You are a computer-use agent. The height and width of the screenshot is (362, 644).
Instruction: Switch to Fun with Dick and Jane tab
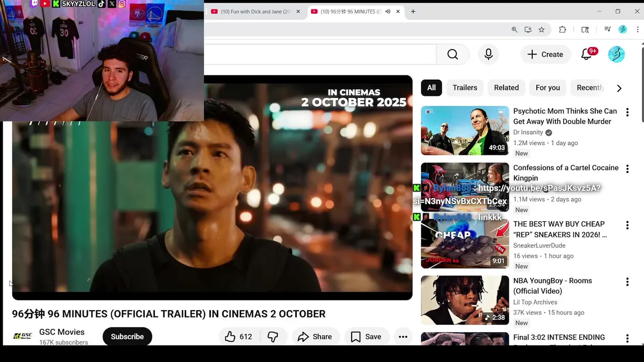[x=255, y=12]
